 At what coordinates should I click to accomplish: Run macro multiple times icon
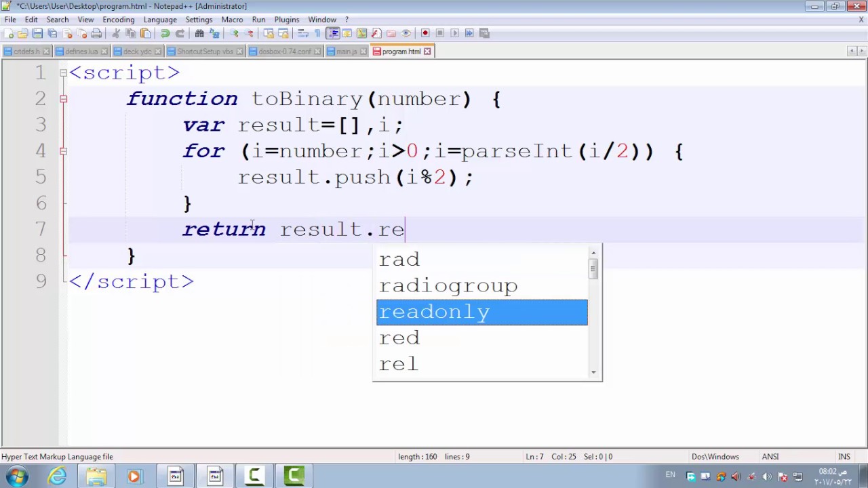click(x=469, y=33)
